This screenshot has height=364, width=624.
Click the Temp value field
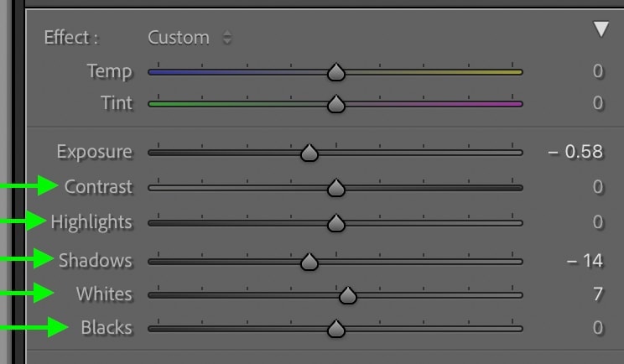[x=598, y=71]
